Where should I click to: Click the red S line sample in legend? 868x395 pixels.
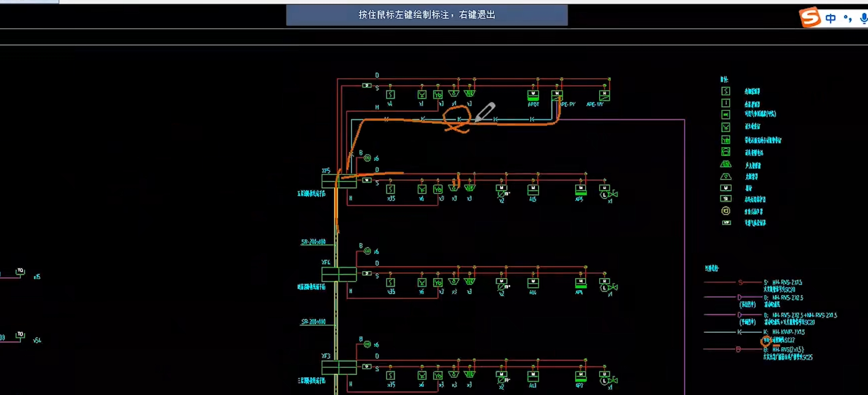point(733,282)
